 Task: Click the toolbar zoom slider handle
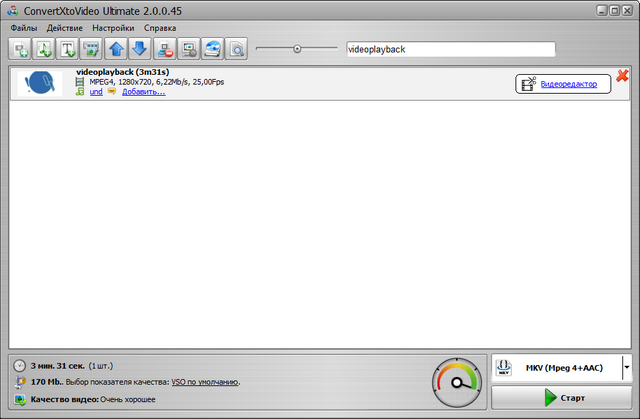(297, 48)
